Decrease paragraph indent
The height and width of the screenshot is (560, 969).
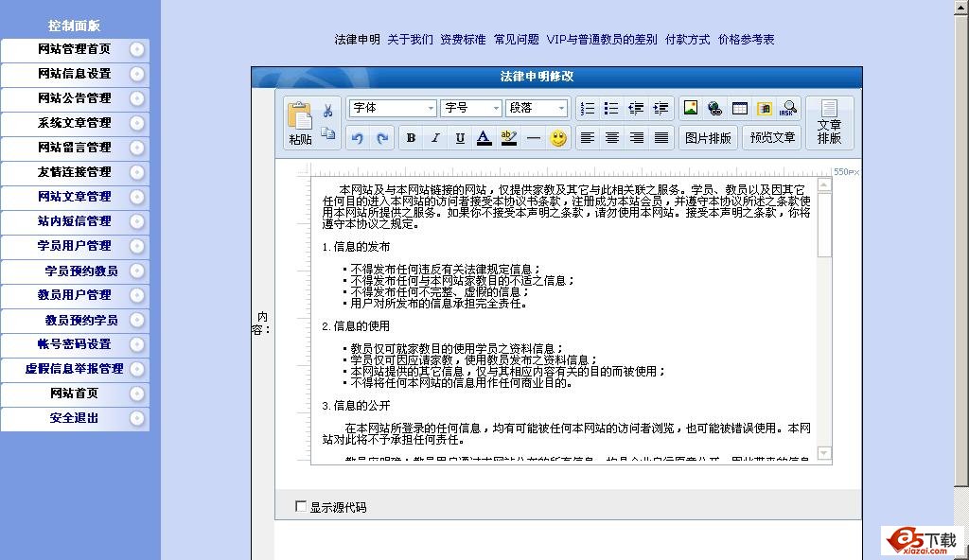coord(636,109)
